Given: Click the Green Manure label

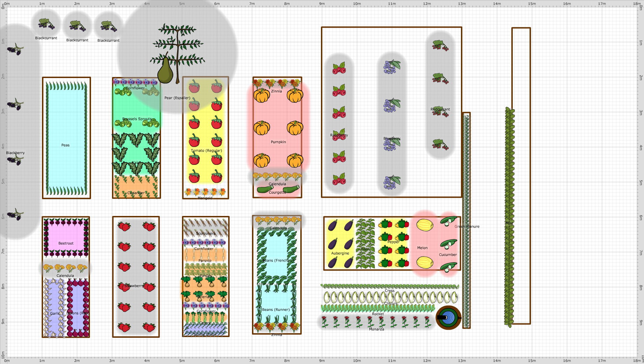Looking at the screenshot, I should click(467, 226).
